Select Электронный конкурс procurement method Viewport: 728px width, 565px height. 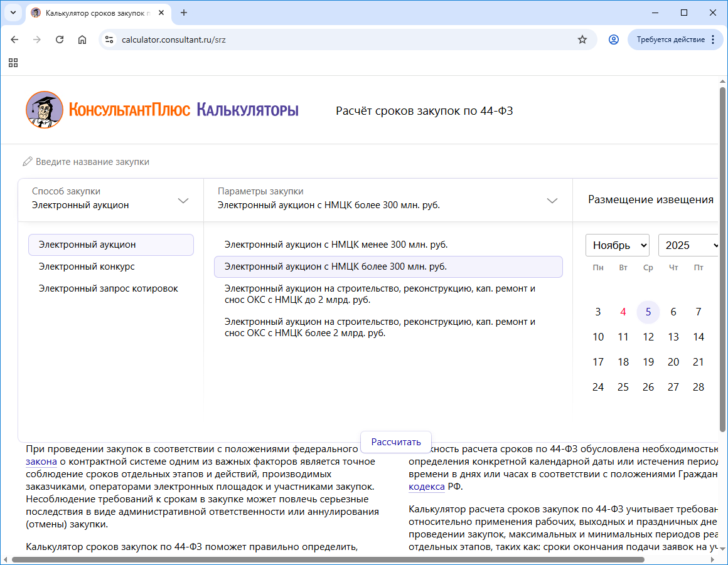point(87,267)
